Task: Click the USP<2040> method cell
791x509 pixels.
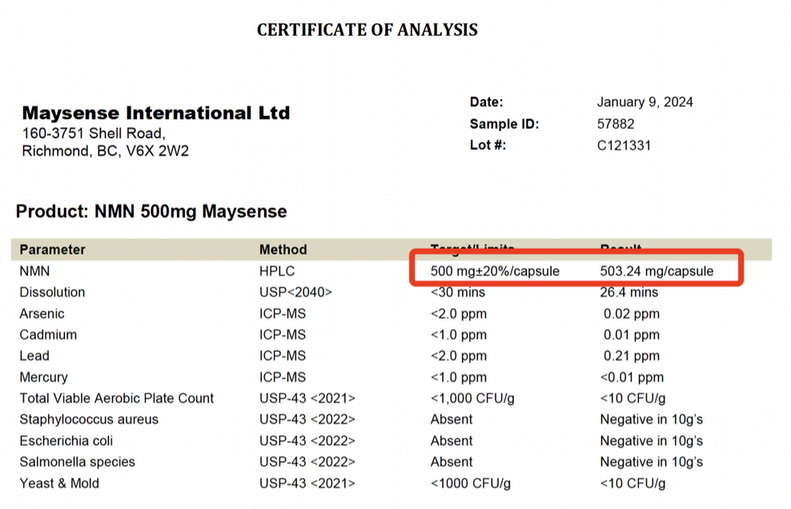Action: click(295, 292)
